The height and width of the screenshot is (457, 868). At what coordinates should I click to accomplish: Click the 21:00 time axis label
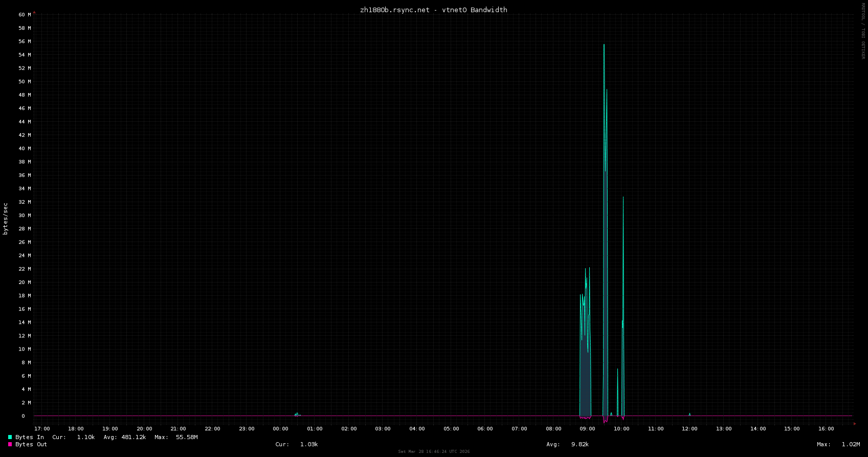tap(178, 429)
